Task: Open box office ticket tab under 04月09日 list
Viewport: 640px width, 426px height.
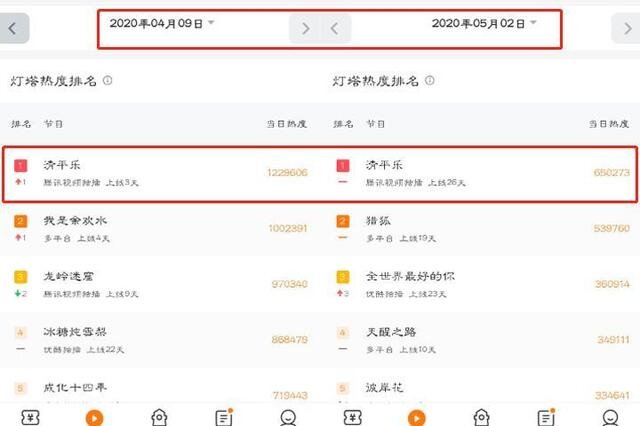Action: (30, 417)
